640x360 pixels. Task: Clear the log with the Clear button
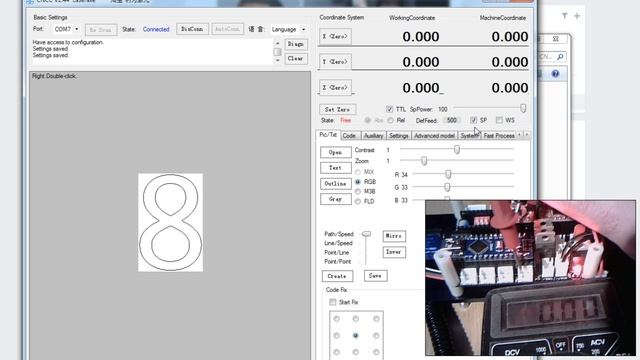[x=296, y=58]
